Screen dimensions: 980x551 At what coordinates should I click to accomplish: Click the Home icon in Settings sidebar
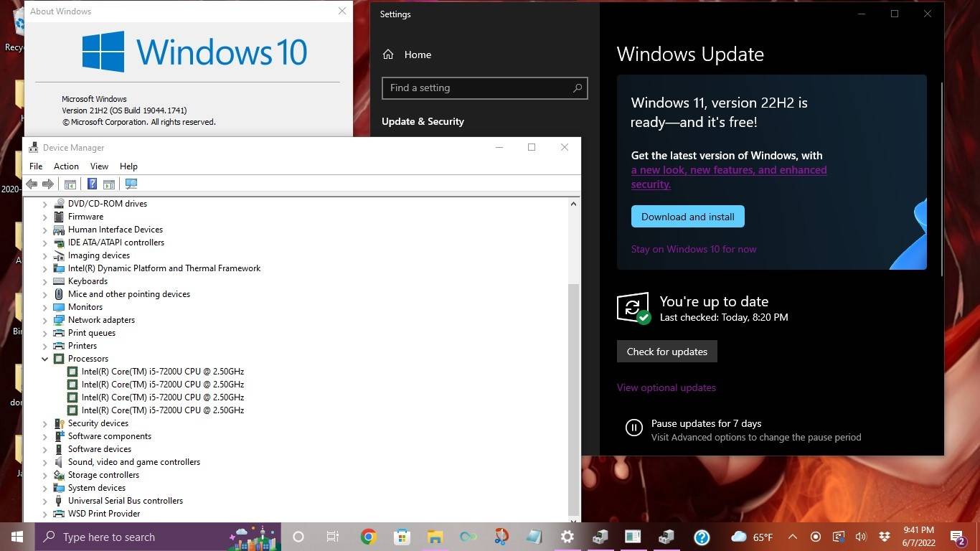tap(387, 54)
